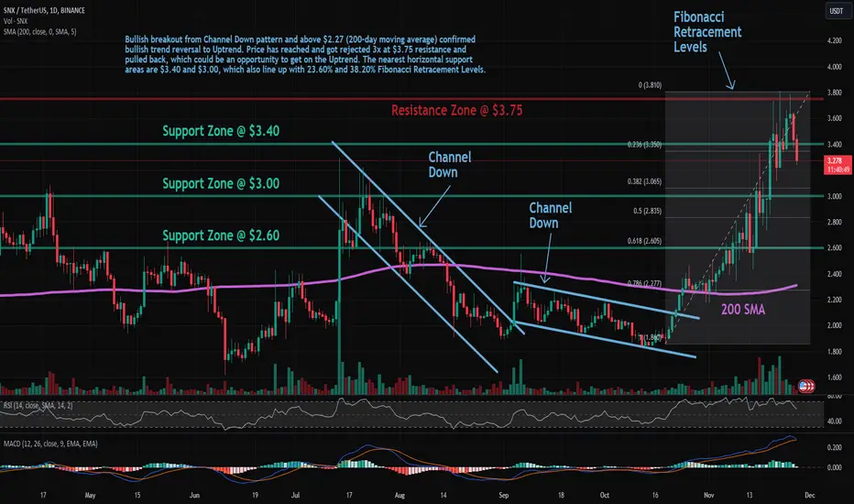Click the MACD (12, 26, close, 9, EMA, EMA) legend
The height and width of the screenshot is (504, 854).
(50, 444)
